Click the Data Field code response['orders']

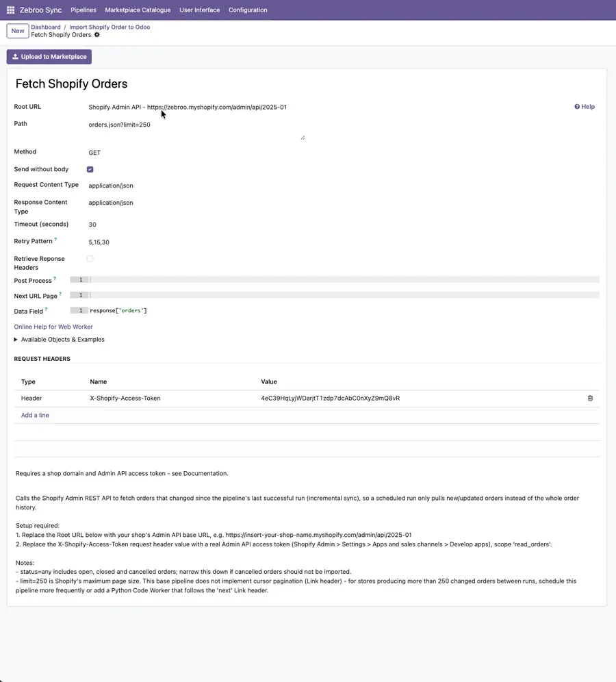(x=118, y=311)
